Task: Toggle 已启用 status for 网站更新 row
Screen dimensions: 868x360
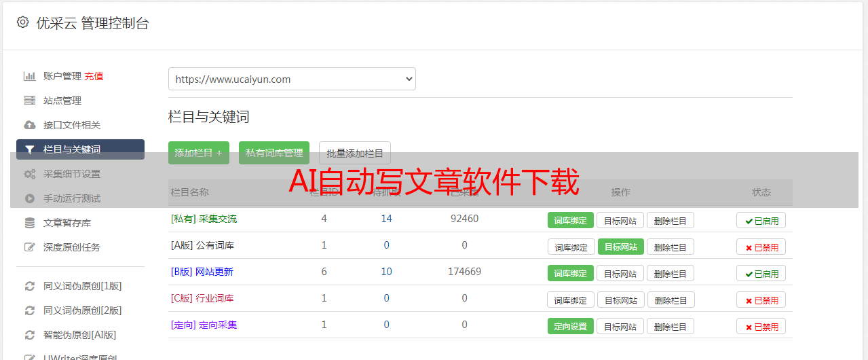Action: [x=761, y=273]
